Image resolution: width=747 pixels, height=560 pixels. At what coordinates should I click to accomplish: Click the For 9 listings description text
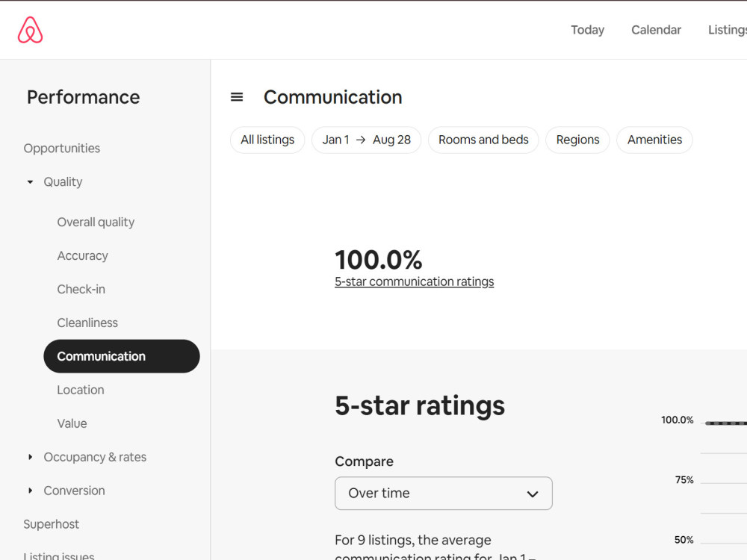[436, 547]
